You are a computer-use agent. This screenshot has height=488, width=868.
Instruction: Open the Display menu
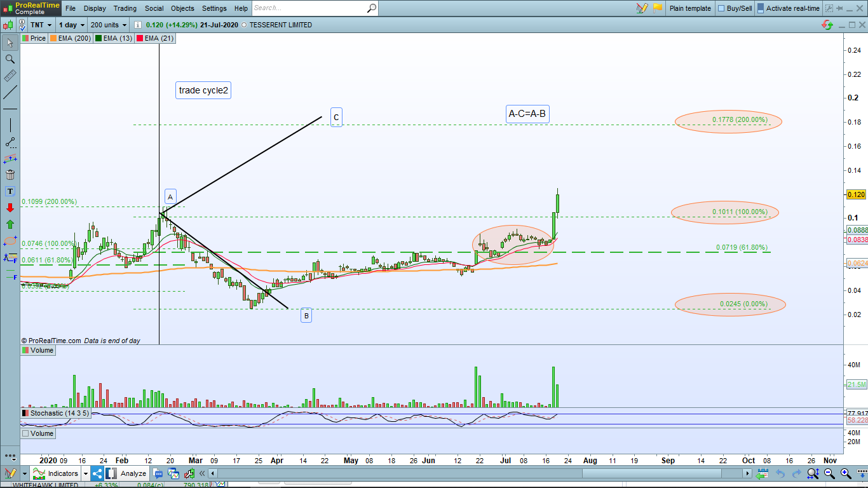point(95,8)
